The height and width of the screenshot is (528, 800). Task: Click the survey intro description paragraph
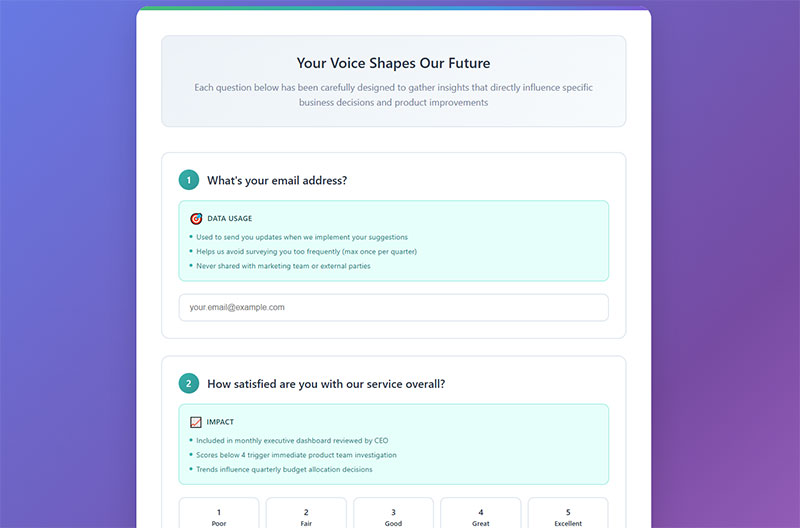click(x=393, y=95)
